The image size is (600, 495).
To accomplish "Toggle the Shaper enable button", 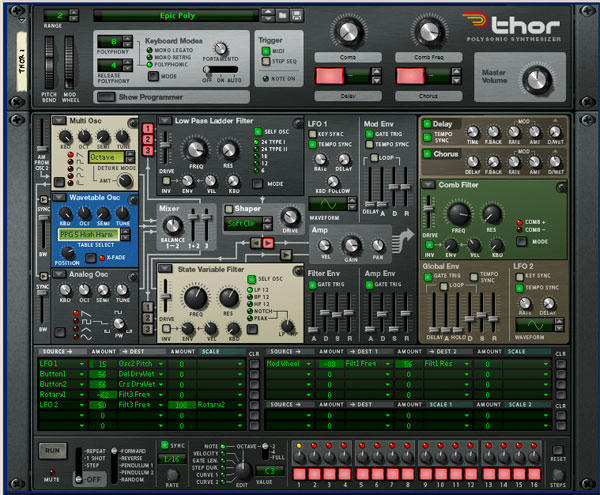I will (229, 209).
